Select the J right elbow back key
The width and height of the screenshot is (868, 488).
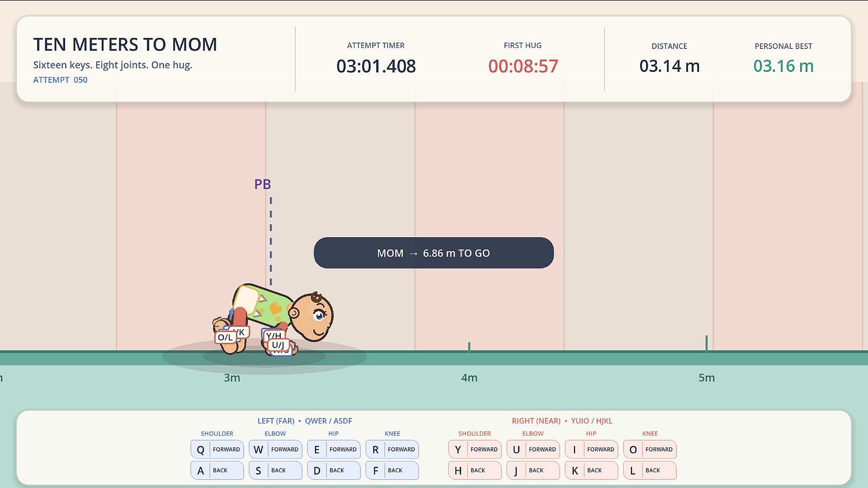533,470
